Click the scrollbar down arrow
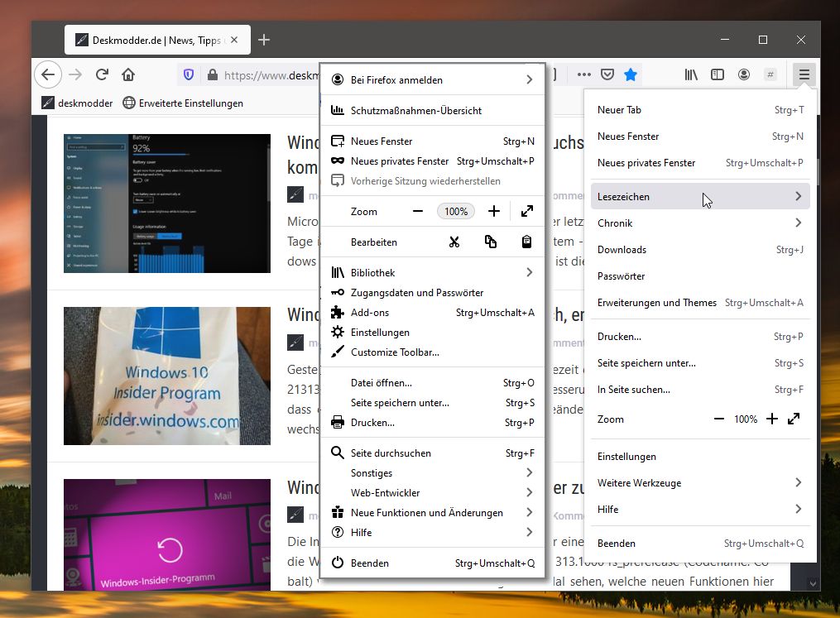Viewport: 840px width, 618px height. [813, 584]
